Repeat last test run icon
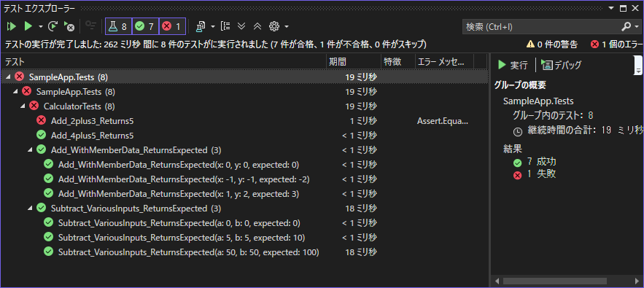The height and width of the screenshot is (288, 644). tap(53, 27)
